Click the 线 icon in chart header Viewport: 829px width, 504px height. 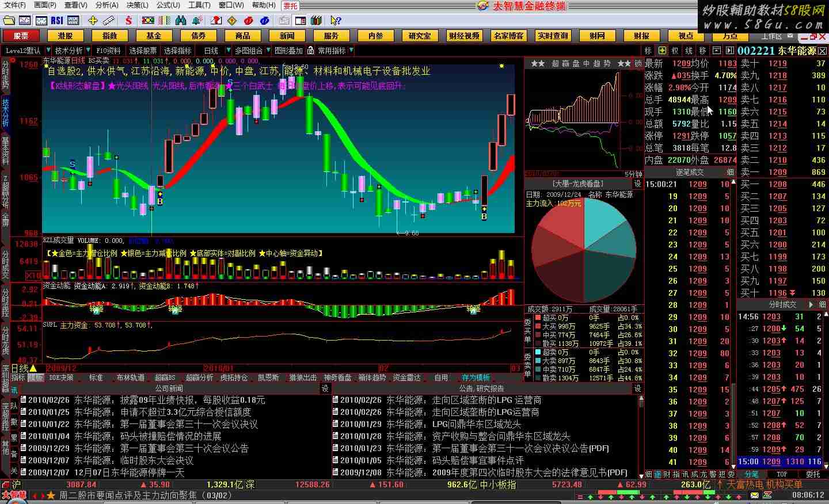click(689, 51)
